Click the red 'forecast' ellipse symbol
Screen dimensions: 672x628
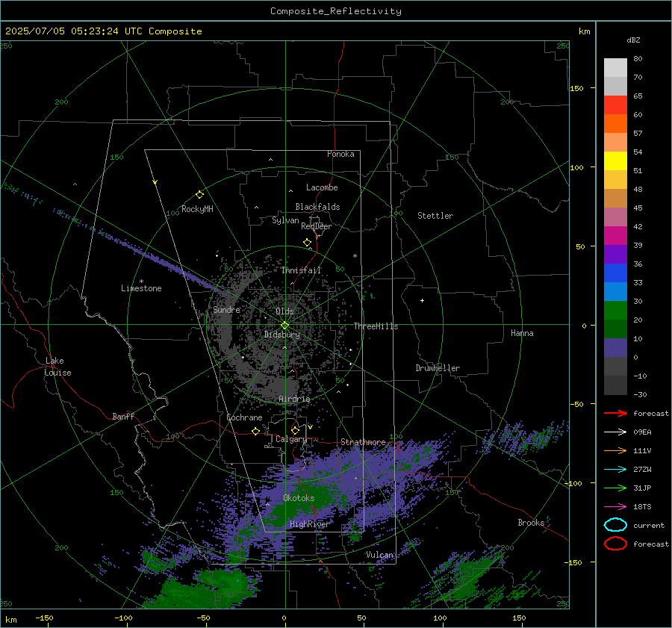pyautogui.click(x=615, y=544)
